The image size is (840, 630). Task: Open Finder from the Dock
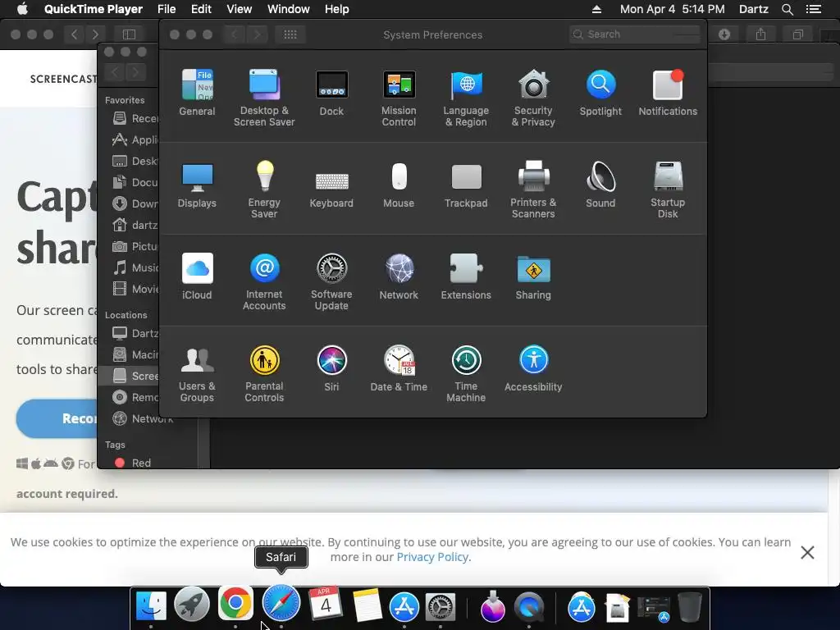(151, 605)
